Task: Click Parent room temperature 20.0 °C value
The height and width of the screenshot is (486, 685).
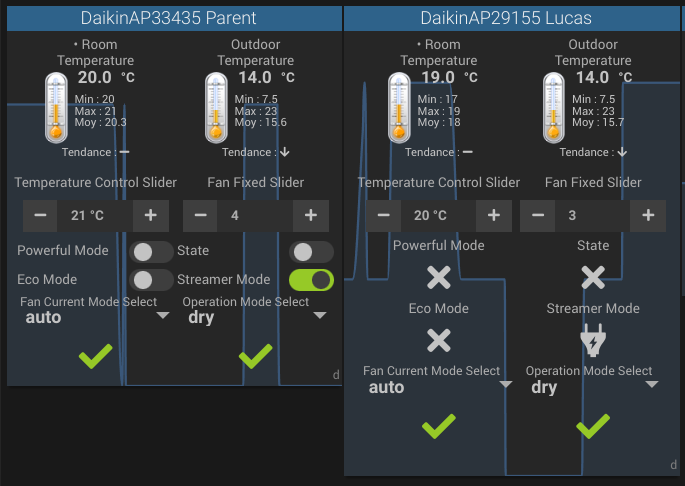Action: tap(106, 77)
